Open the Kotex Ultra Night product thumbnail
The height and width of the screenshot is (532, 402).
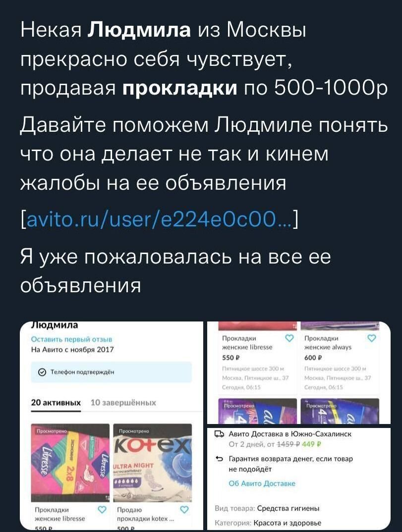click(x=153, y=463)
